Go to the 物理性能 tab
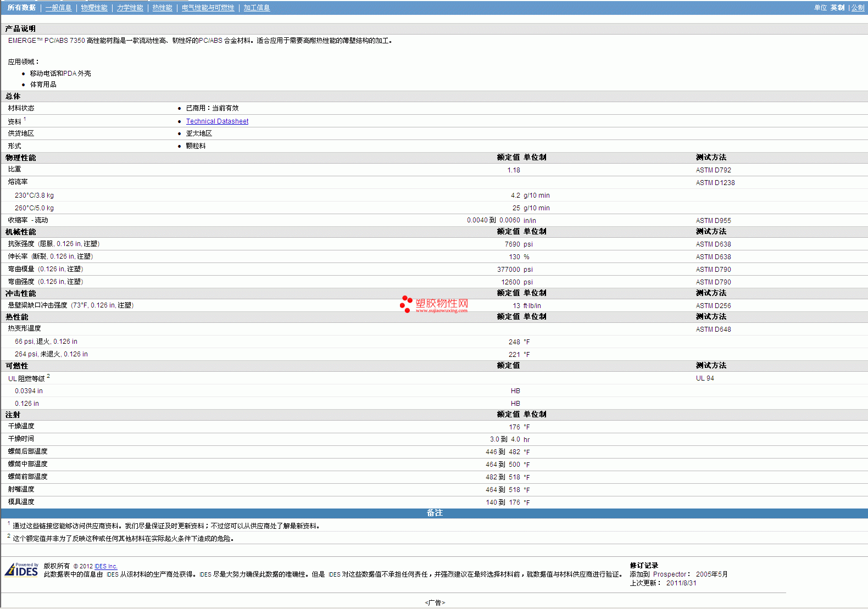This screenshot has height=609, width=868. pyautogui.click(x=94, y=8)
